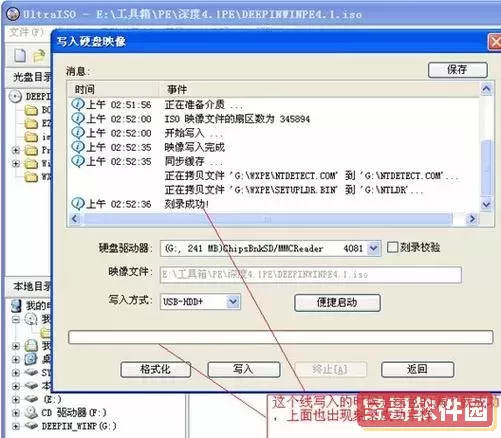
Task: Click the New file toolbar icon in UltraISO
Action: pyautogui.click(x=20, y=55)
